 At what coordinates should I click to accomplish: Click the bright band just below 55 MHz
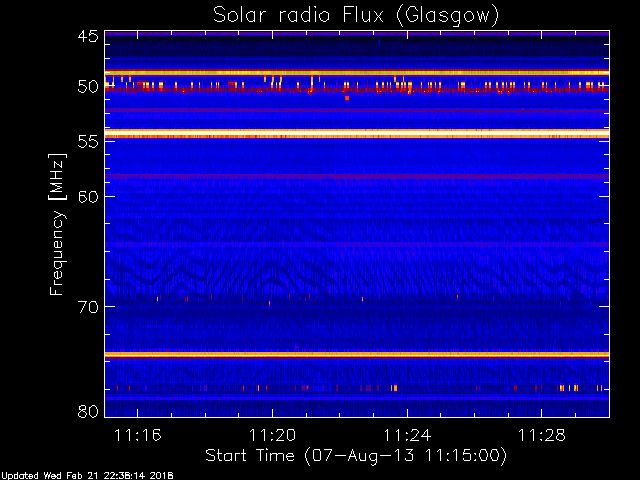point(357,134)
